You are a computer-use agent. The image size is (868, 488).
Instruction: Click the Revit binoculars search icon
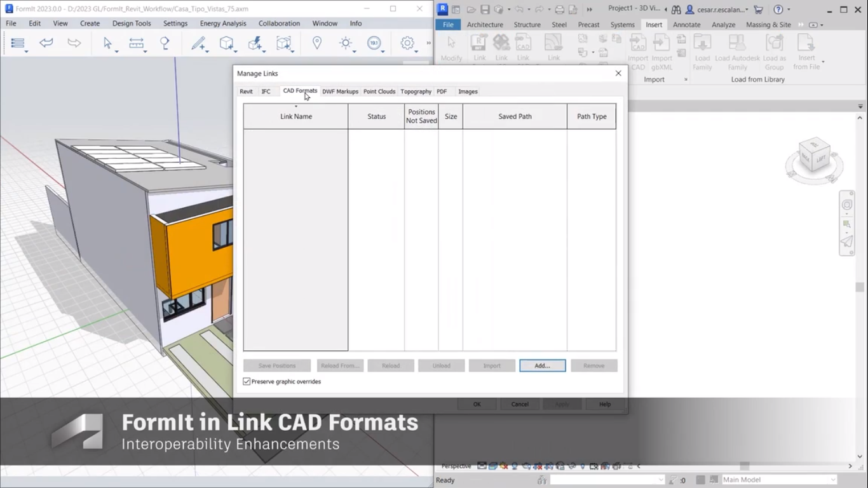coord(676,10)
